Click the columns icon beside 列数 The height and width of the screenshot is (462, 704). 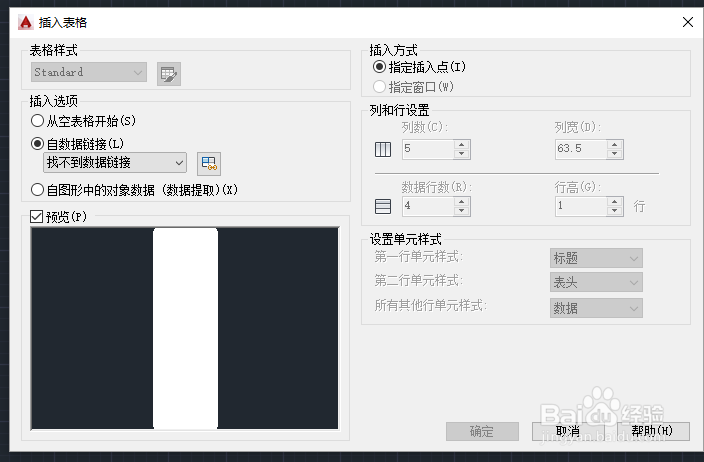pyautogui.click(x=383, y=149)
